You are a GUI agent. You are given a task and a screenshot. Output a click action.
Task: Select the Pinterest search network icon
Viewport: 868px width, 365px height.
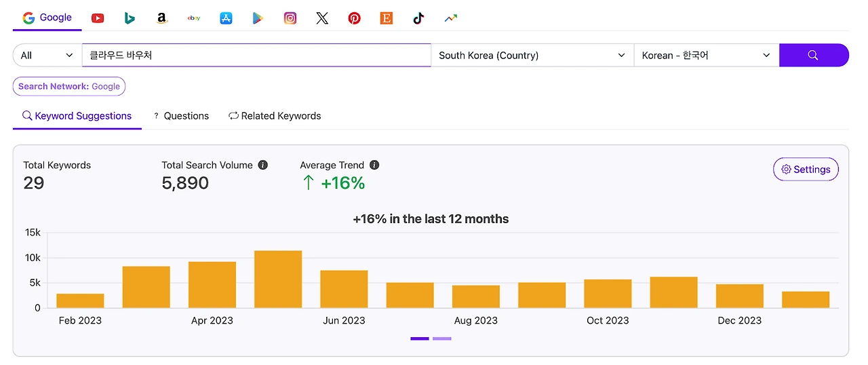354,18
